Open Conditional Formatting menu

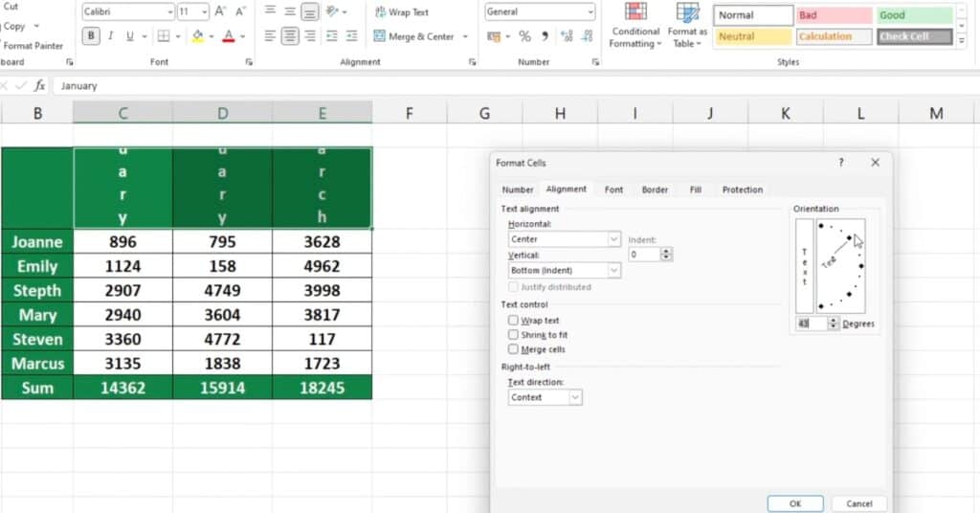pyautogui.click(x=635, y=26)
